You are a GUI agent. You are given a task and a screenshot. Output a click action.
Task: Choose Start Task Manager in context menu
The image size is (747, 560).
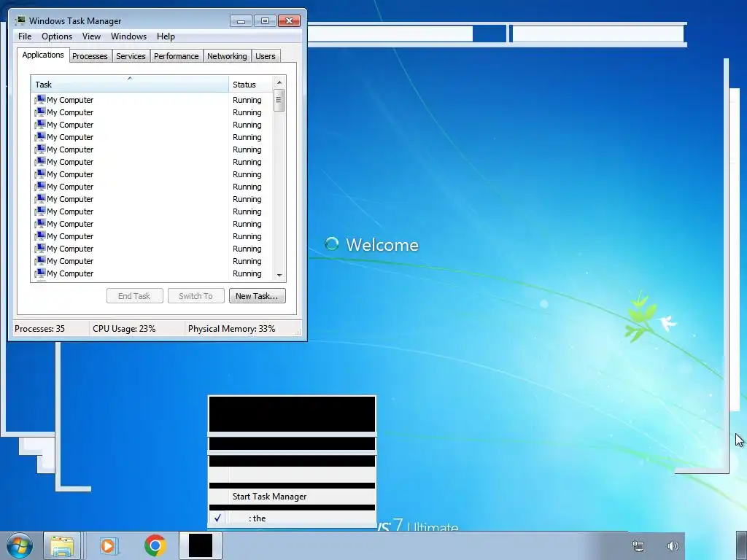(x=292, y=496)
